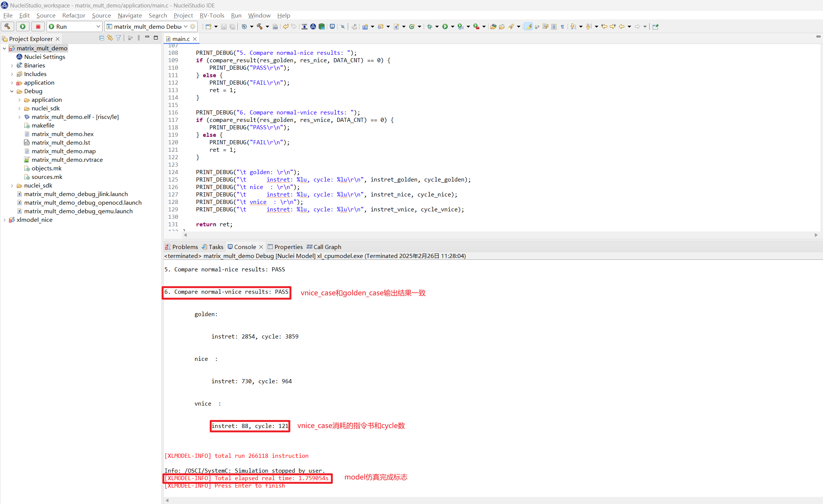Click the Previous Annotation arrow icon
This screenshot has width=823, height=504.
coord(589,26)
